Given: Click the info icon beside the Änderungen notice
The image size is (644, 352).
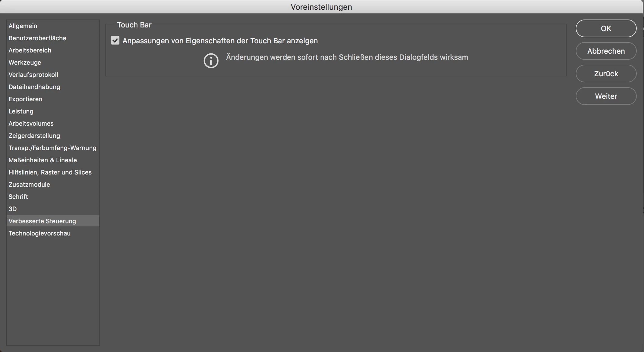Looking at the screenshot, I should (211, 61).
